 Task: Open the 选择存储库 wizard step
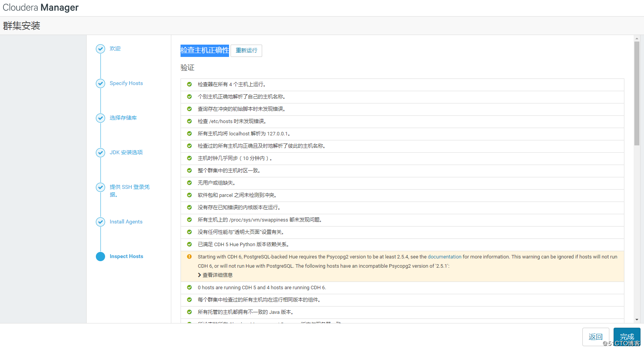point(123,118)
